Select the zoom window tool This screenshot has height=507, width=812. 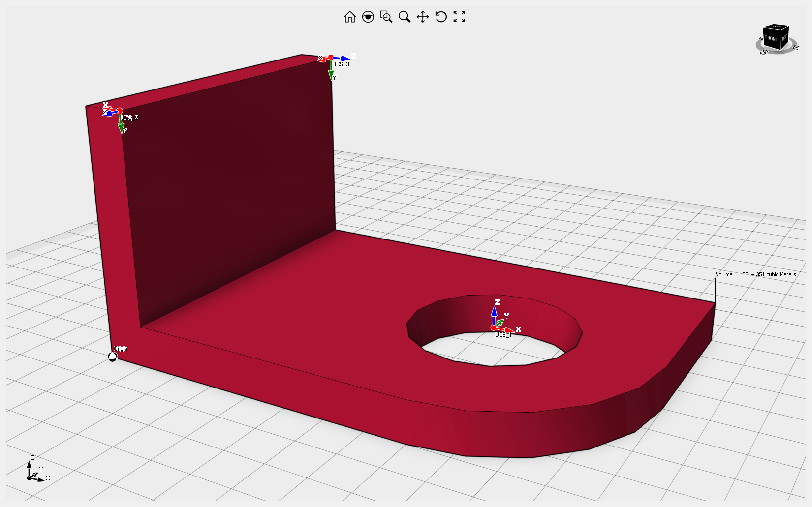386,17
